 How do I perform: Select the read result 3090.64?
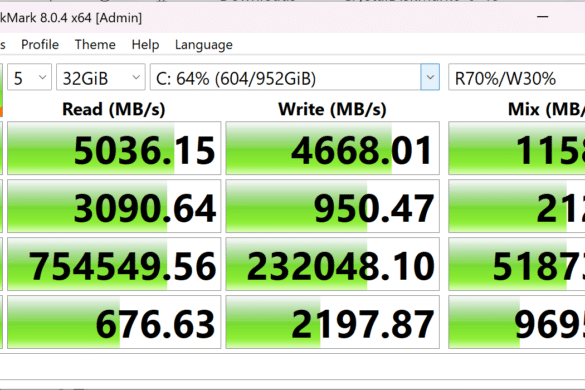pyautogui.click(x=114, y=206)
